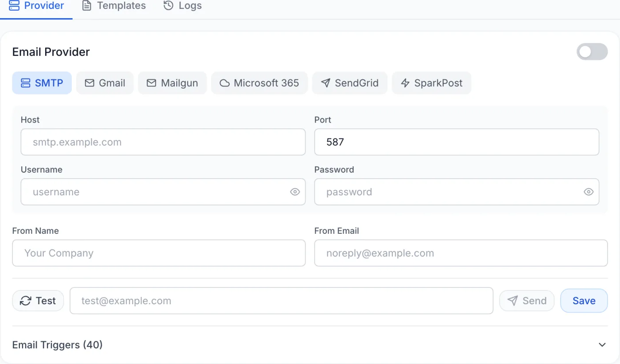Click the From Email field
The height and width of the screenshot is (364, 620).
click(461, 253)
